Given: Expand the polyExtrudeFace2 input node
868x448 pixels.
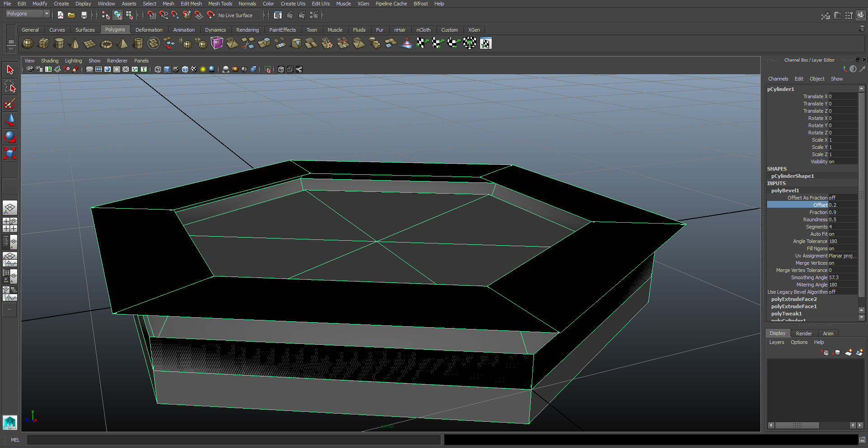Looking at the screenshot, I should coord(794,299).
